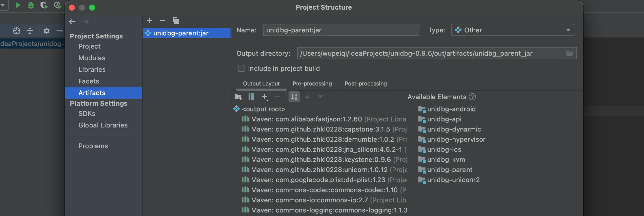Collapse all in the project tool window
Screen dimensions: 644x216
point(30,31)
